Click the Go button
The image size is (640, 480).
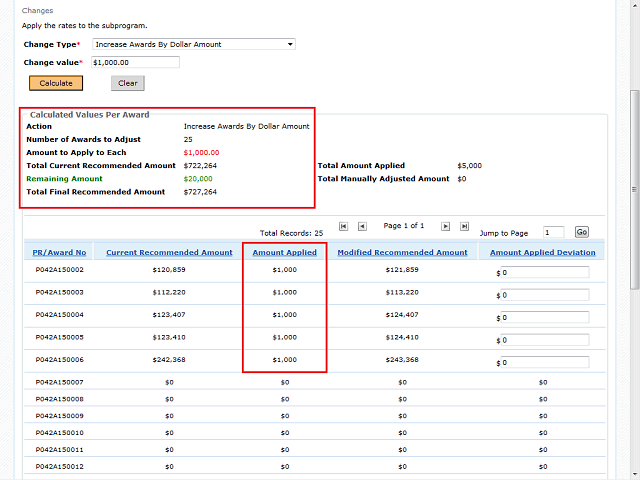click(x=581, y=231)
